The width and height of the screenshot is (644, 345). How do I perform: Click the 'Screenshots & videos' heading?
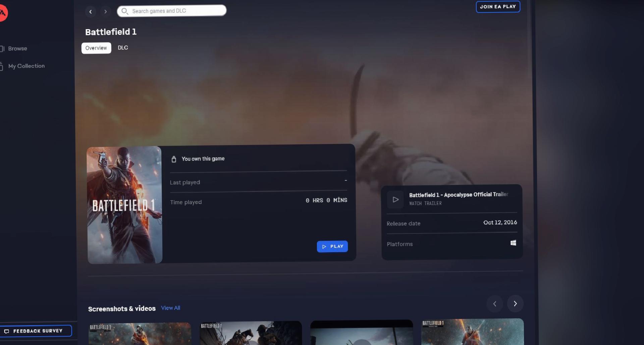(122, 308)
